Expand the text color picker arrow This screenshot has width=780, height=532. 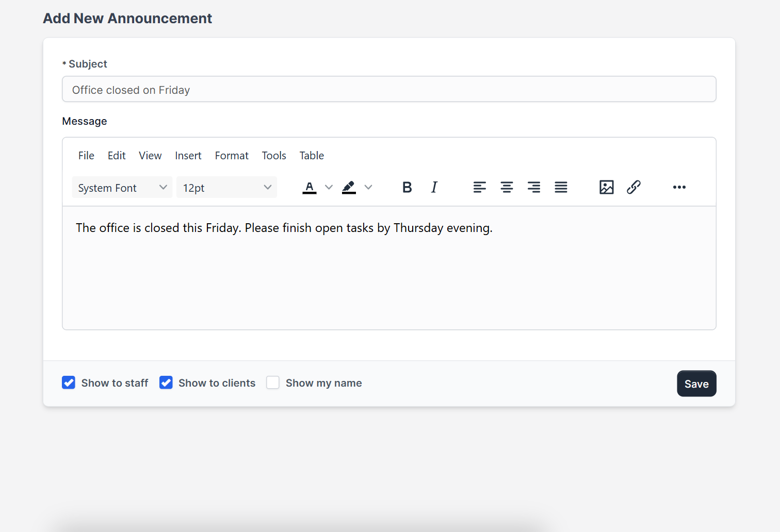(x=329, y=187)
